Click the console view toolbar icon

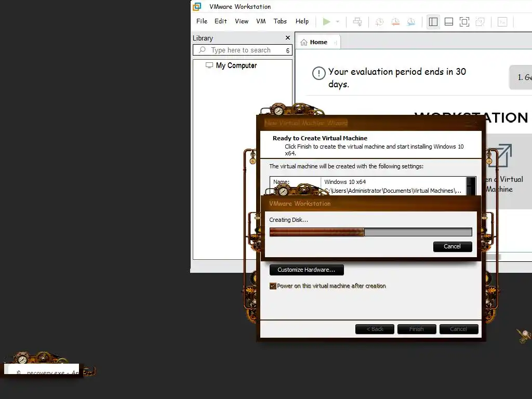(x=502, y=22)
